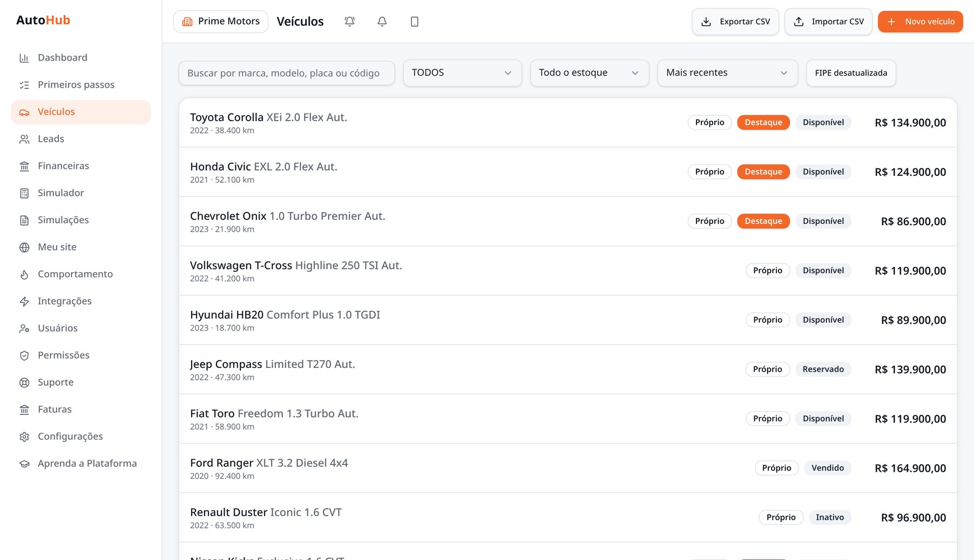Open Integrações lightning icon
The height and width of the screenshot is (560, 974).
point(24,301)
